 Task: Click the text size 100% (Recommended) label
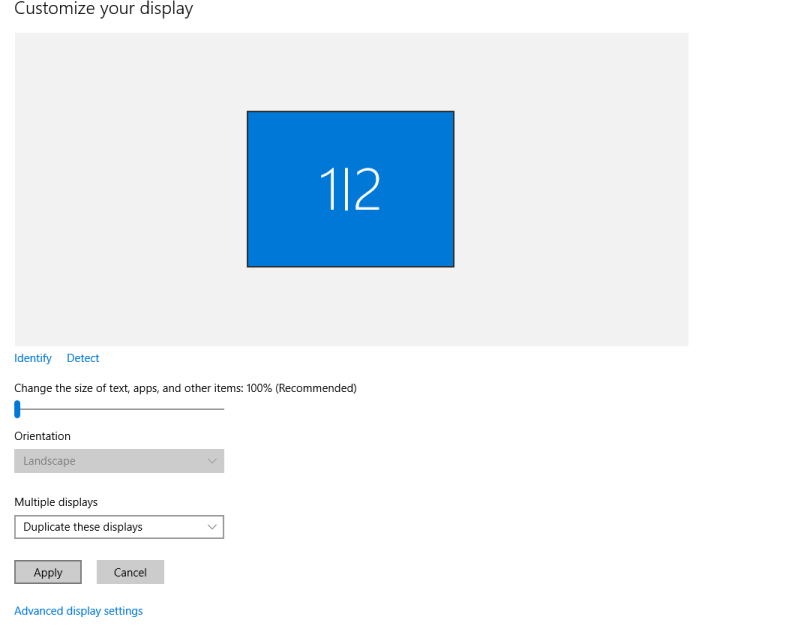(185, 388)
